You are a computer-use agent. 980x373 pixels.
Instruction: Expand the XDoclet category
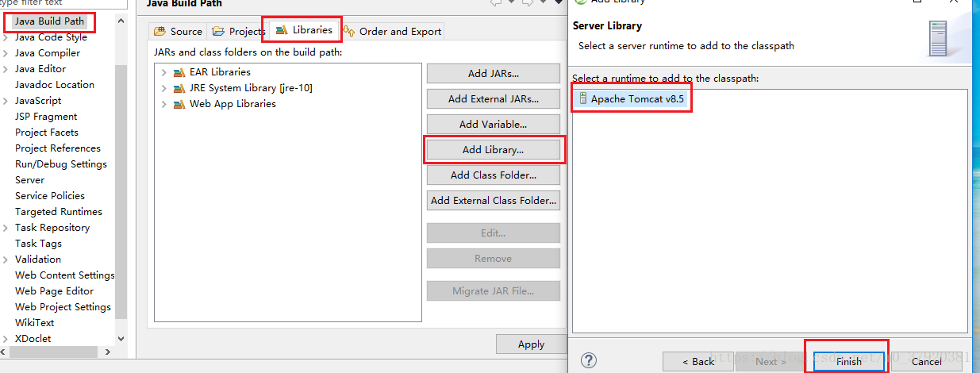(6, 339)
